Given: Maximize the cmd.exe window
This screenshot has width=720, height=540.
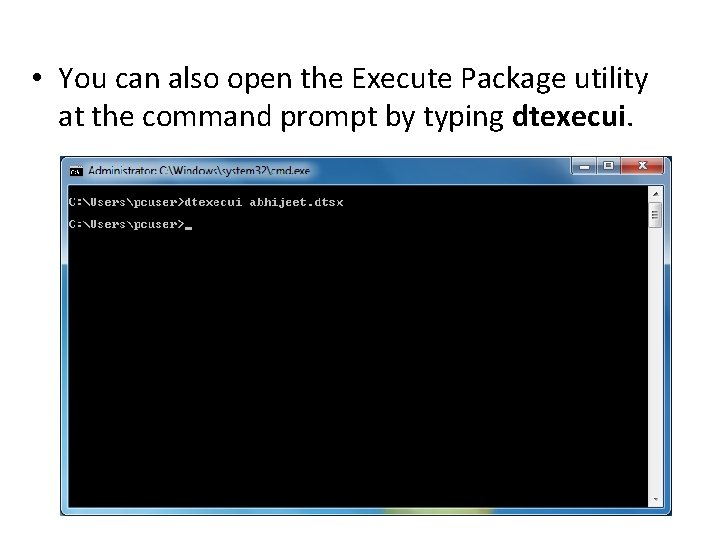Looking at the screenshot, I should tap(608, 166).
